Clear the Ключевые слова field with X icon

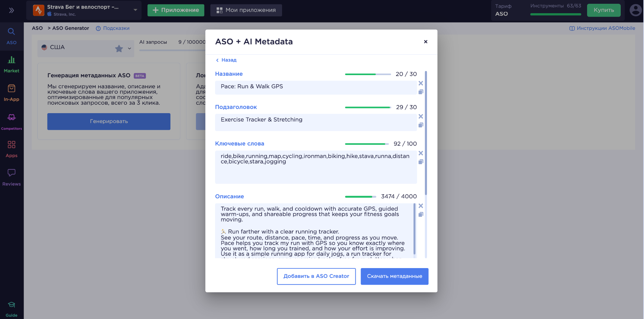421,153
